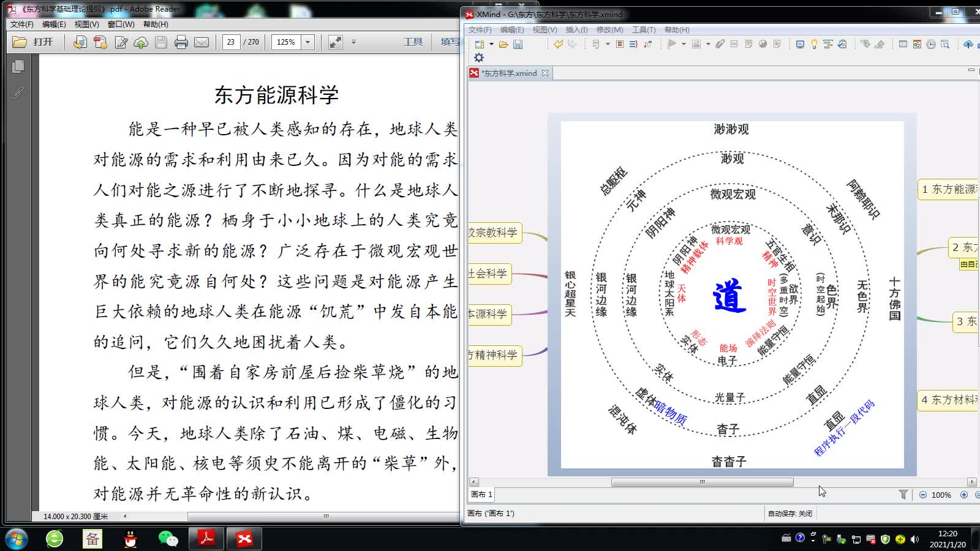Open the 插入(I) menu in XMind

point(576,29)
